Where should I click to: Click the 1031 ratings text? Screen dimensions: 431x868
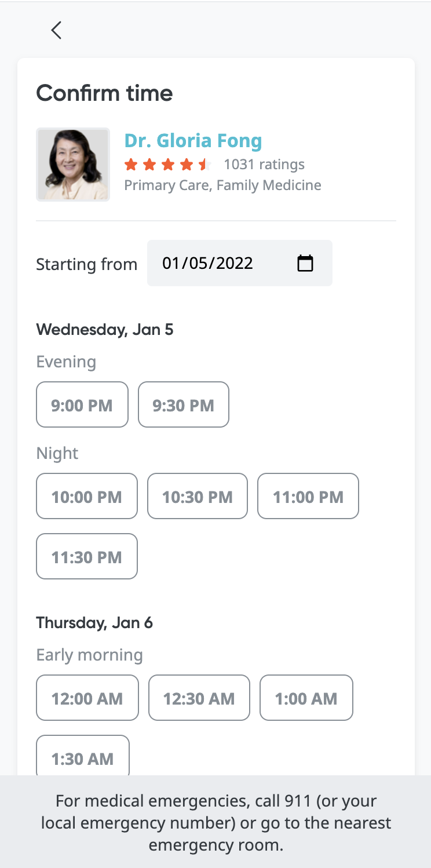[x=264, y=165]
